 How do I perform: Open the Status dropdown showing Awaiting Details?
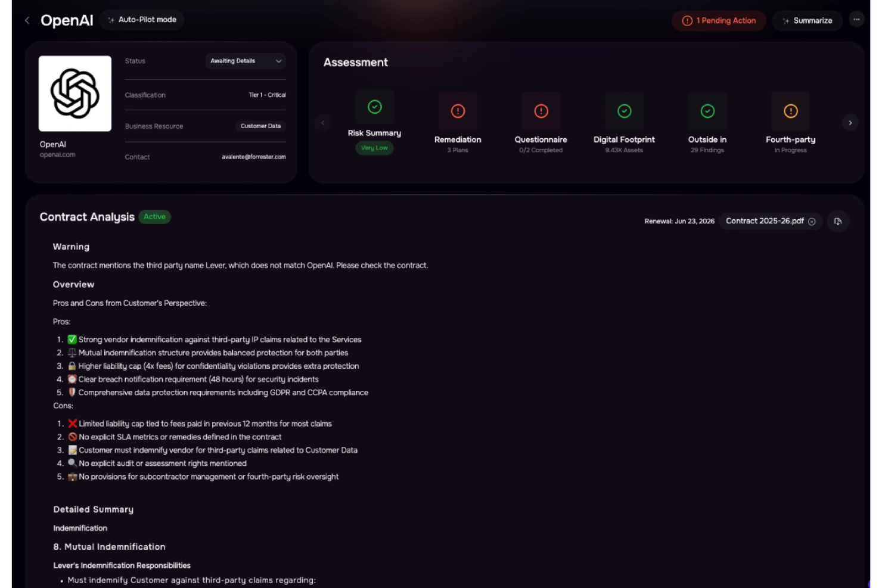[x=245, y=61]
